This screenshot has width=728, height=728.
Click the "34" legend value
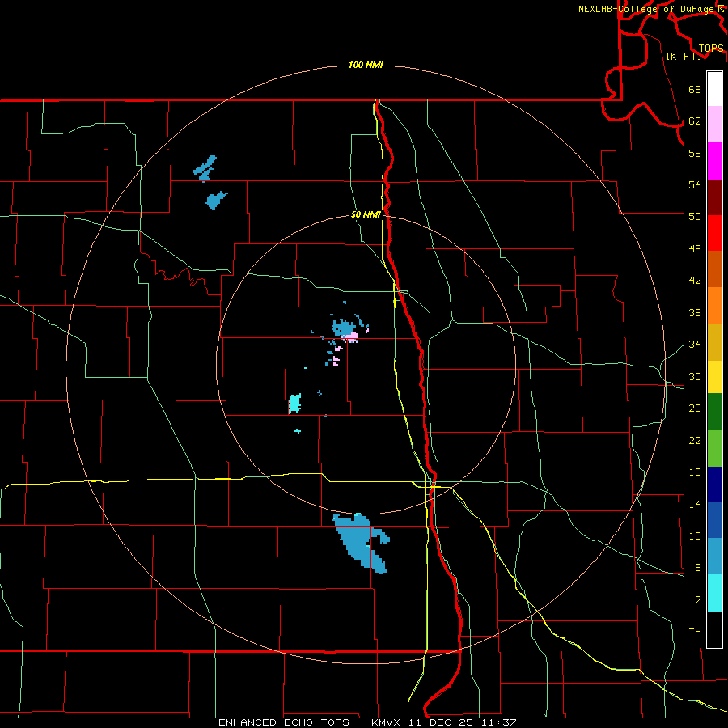click(x=695, y=345)
